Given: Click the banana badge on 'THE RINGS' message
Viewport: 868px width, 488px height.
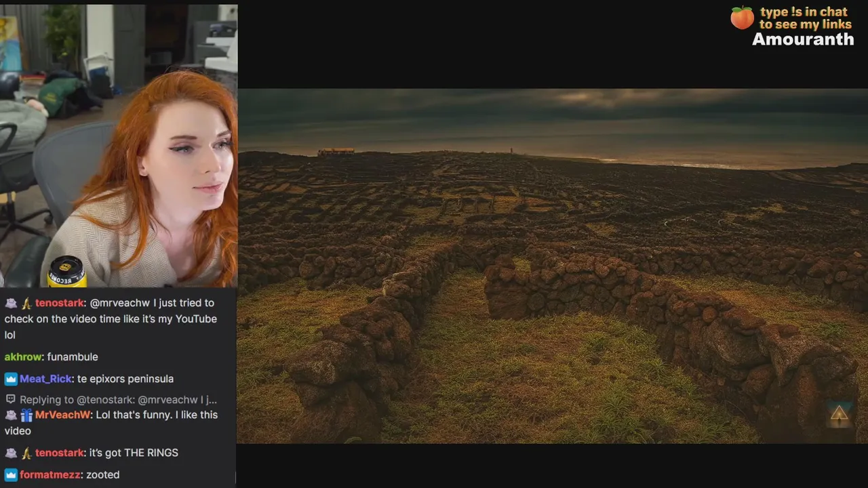Looking at the screenshot, I should coord(26,453).
